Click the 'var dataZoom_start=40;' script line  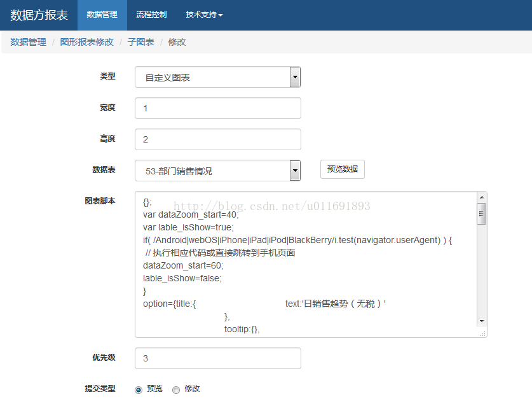pyautogui.click(x=191, y=215)
